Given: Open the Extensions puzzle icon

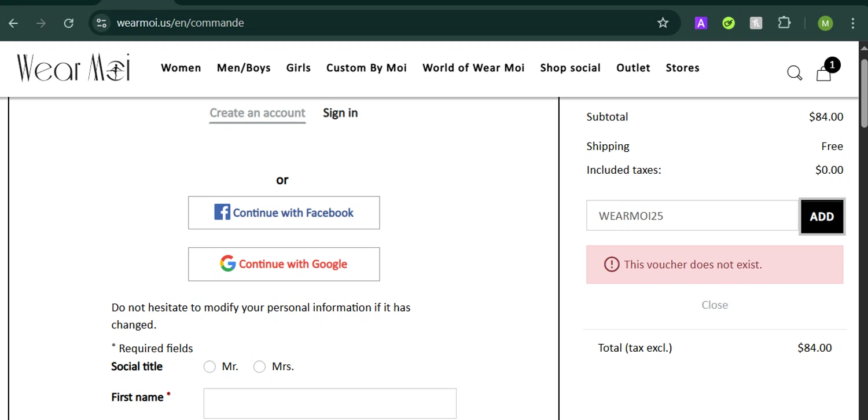Looking at the screenshot, I should (784, 23).
